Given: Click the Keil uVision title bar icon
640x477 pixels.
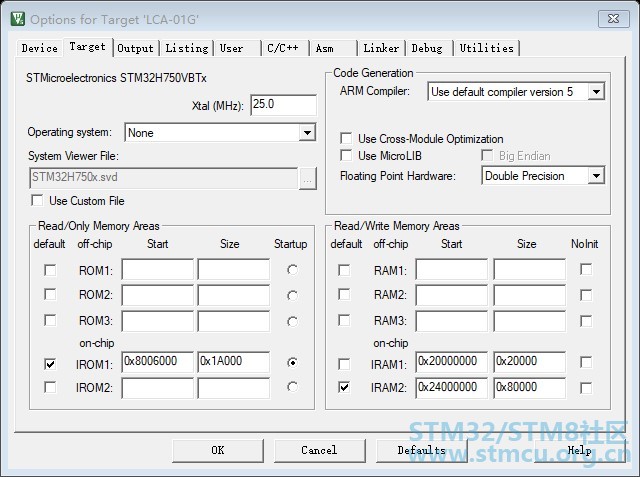Looking at the screenshot, I should [18, 18].
